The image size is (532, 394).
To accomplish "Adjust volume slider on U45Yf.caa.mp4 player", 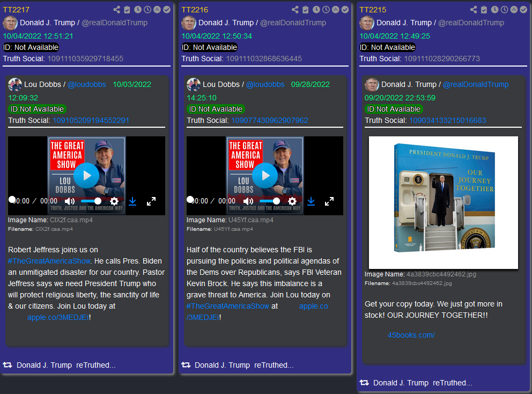I will click(269, 201).
